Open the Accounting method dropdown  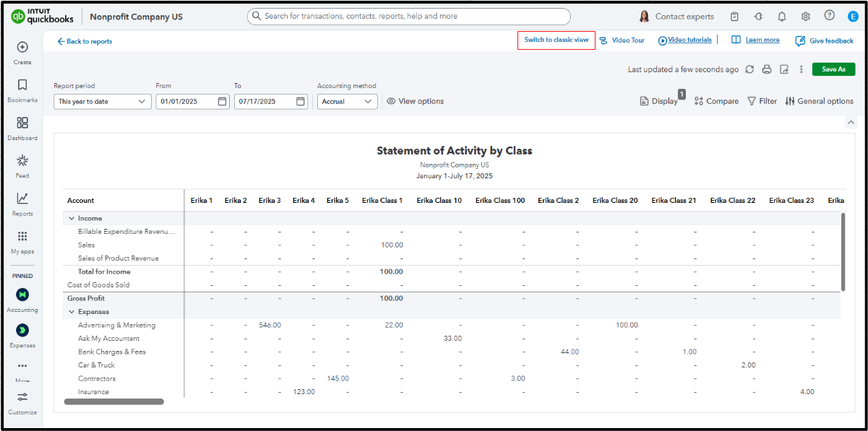pyautogui.click(x=347, y=101)
